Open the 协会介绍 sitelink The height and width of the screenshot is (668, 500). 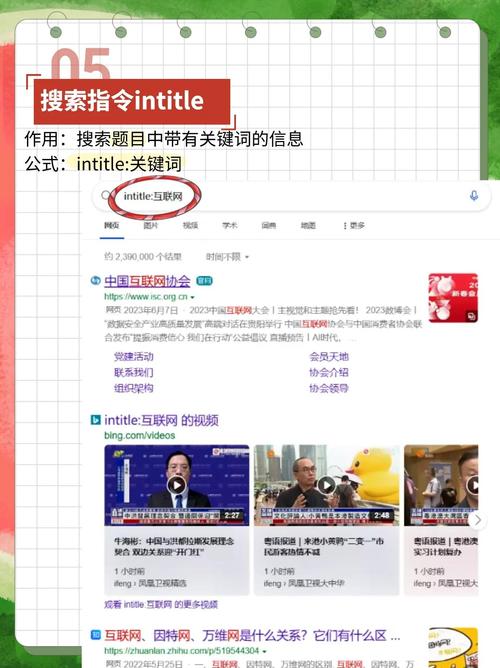pos(329,372)
